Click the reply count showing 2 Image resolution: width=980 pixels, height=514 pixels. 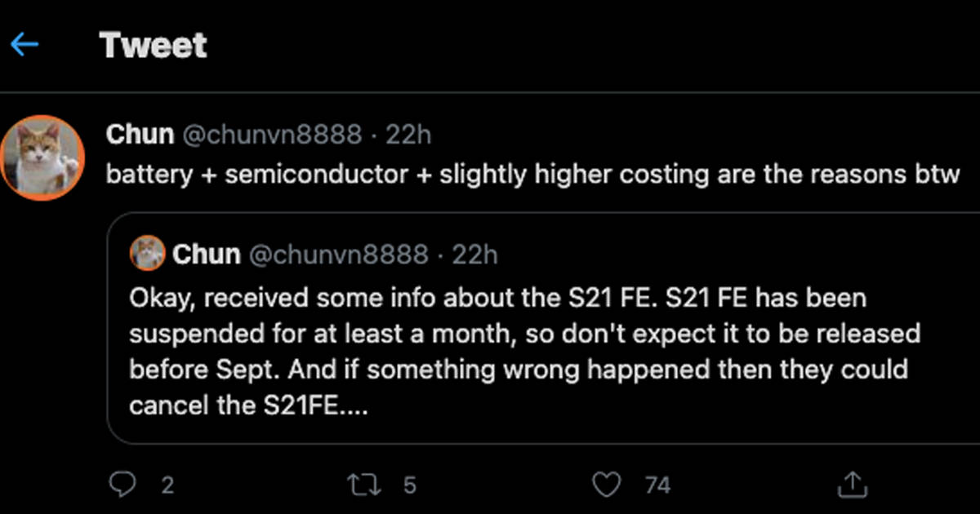(167, 486)
